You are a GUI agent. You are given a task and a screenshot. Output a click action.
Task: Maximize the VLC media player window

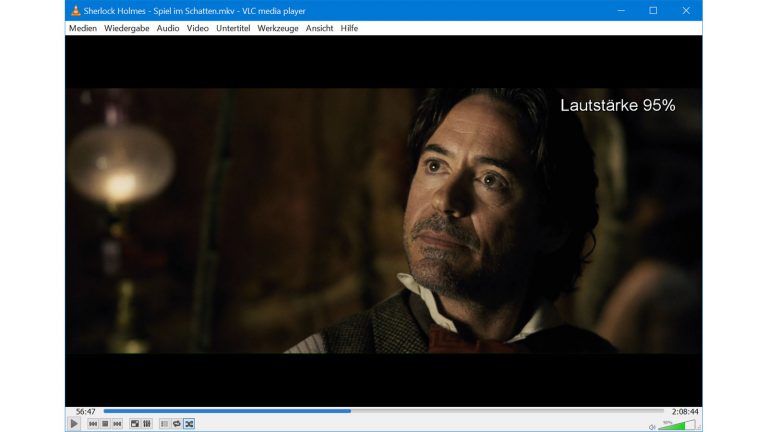(x=653, y=10)
